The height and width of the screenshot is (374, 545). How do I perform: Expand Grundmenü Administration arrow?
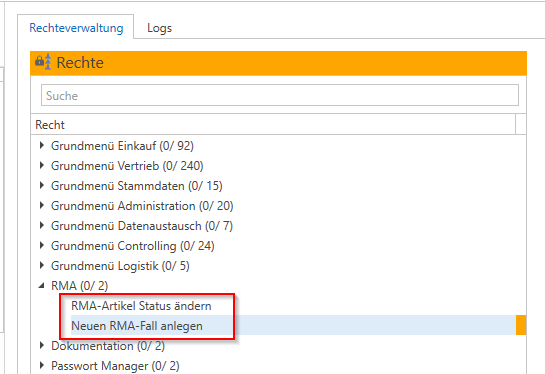[x=42, y=205]
